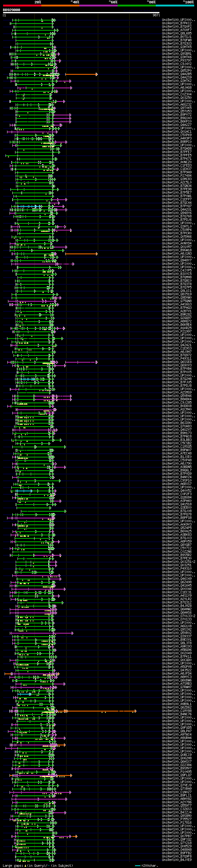Select hit label UniRef100_B9GW18
The width and height of the screenshot is (197, 868).
click(177, 250)
